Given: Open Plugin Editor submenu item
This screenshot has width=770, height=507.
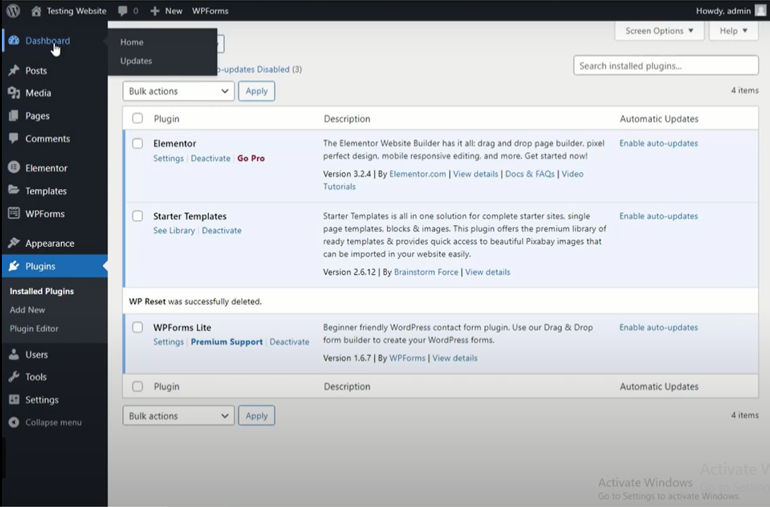Looking at the screenshot, I should point(34,329).
